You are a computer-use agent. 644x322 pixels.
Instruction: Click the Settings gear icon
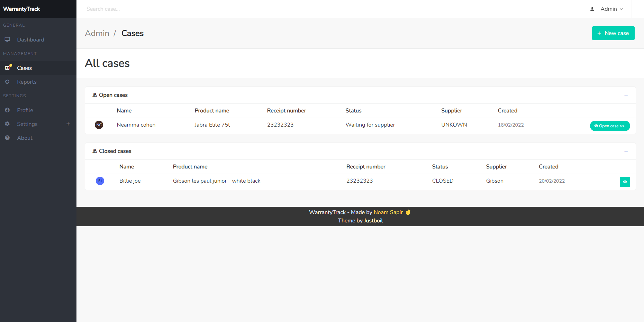[x=7, y=124]
